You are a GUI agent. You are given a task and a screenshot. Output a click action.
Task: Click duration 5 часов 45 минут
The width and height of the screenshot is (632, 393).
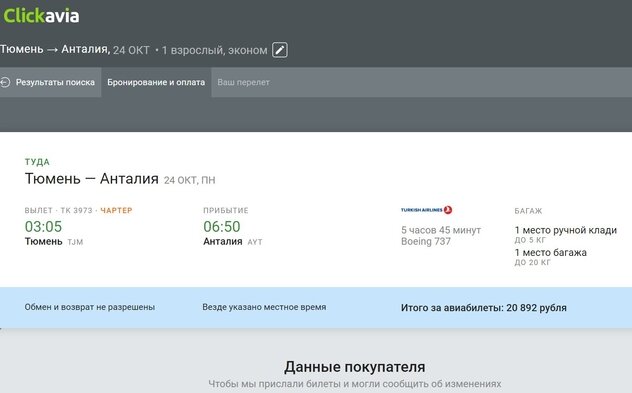(x=441, y=230)
